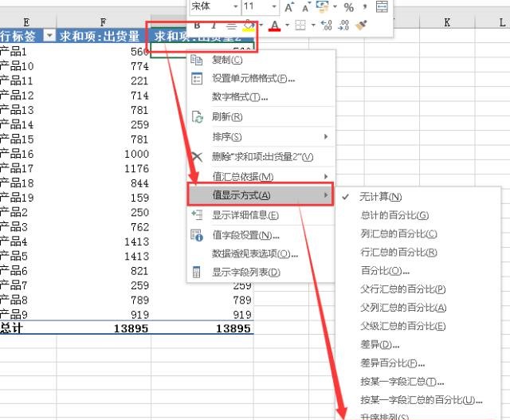The height and width of the screenshot is (420, 510).
Task: Open 设置单元格格式(F) dialog
Action: 261,78
